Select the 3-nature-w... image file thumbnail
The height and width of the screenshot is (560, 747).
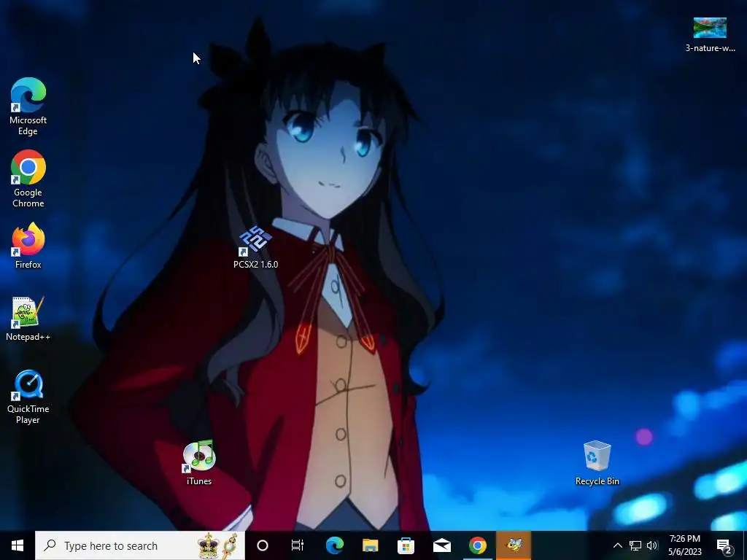pyautogui.click(x=710, y=34)
